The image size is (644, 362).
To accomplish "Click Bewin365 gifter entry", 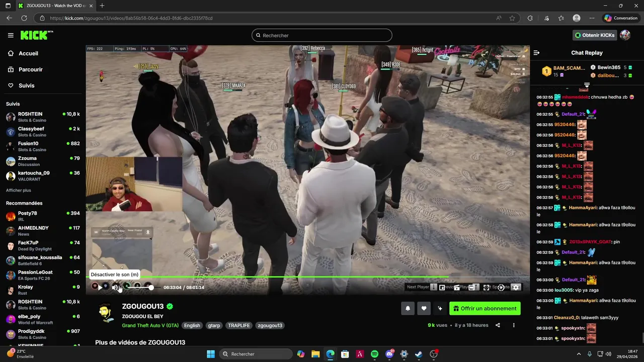I will (x=611, y=67).
